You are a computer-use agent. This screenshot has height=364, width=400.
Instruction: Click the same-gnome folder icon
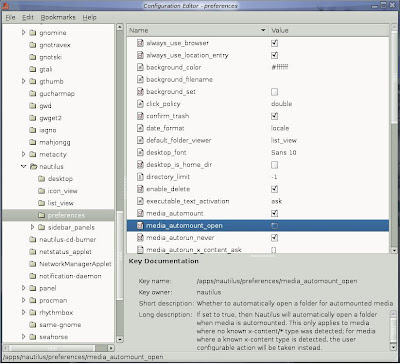click(x=32, y=325)
